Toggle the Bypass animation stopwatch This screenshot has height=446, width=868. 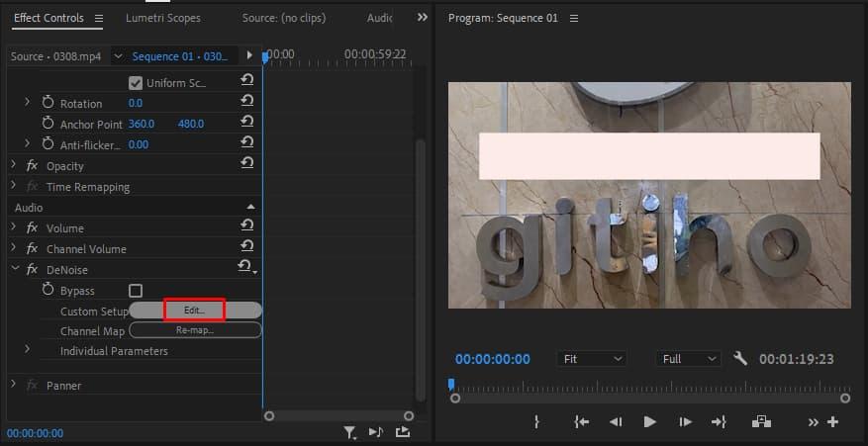pos(48,290)
